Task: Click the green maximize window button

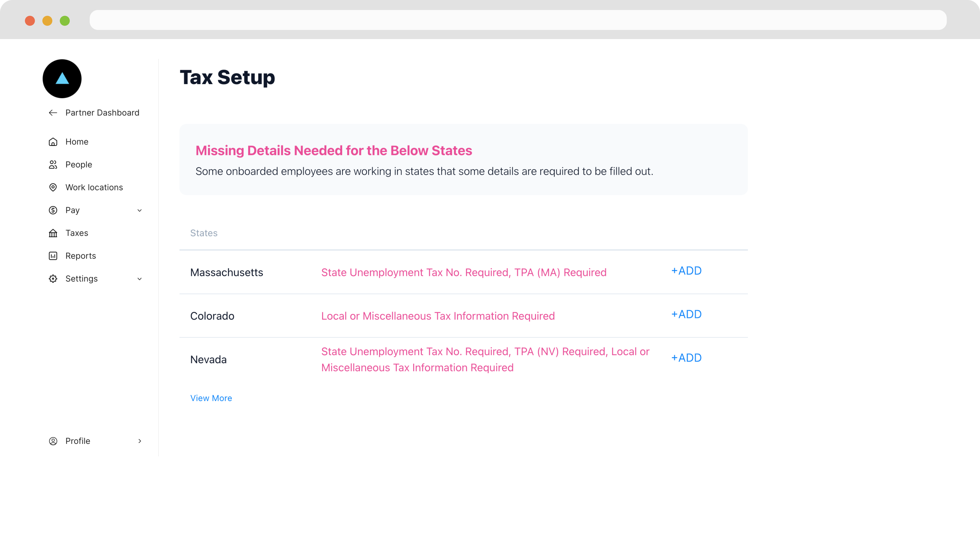Action: point(65,21)
